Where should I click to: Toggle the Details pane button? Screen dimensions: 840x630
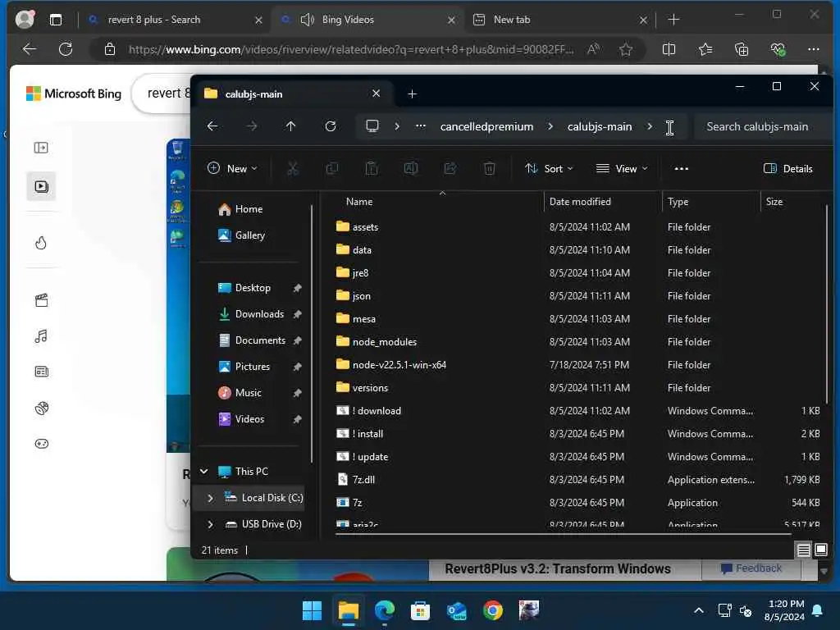click(787, 169)
